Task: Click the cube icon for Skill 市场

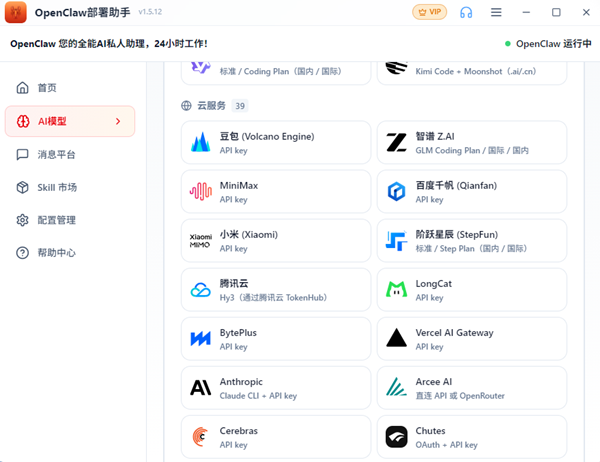Action: click(23, 188)
